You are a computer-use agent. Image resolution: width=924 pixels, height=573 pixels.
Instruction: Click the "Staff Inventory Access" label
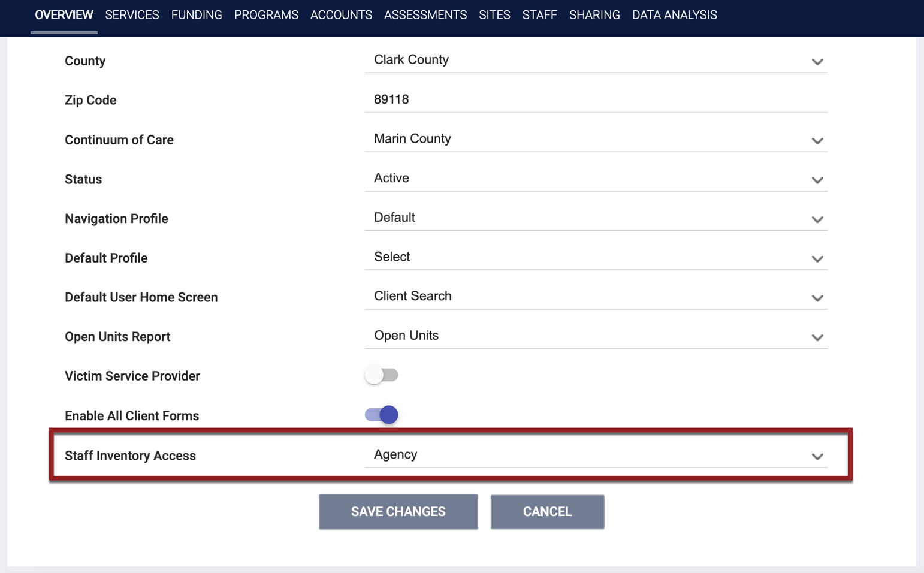pyautogui.click(x=130, y=456)
